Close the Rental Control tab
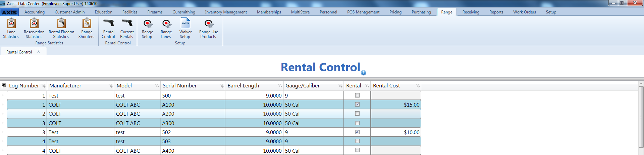This screenshot has height=155, width=644. 39,51
